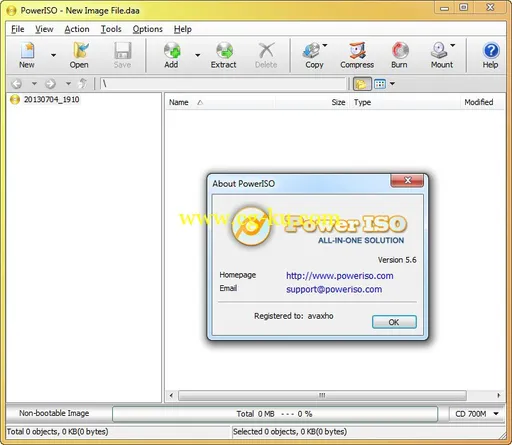
Task: Click the Total 0 objects status text
Action: pyautogui.click(x=57, y=432)
